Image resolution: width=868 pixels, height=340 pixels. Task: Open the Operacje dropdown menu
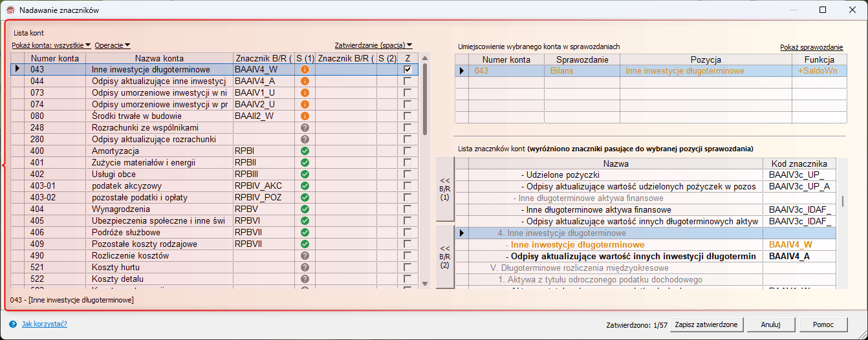click(x=113, y=45)
